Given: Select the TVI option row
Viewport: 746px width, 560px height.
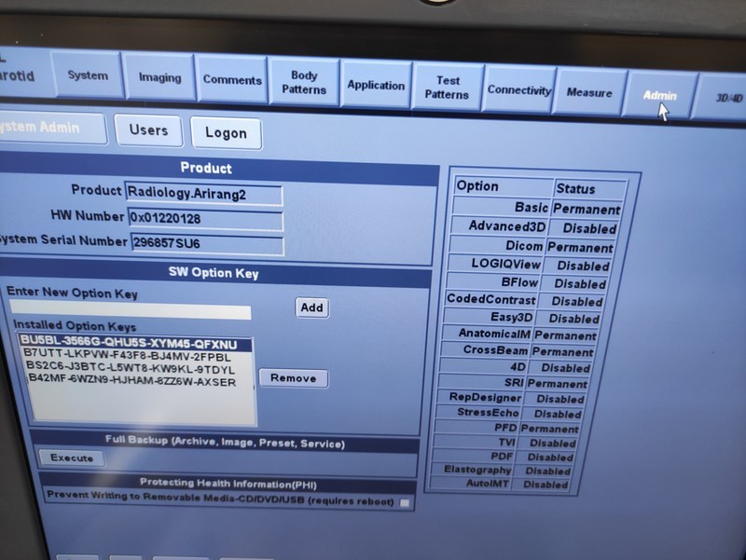Looking at the screenshot, I should pos(504,443).
